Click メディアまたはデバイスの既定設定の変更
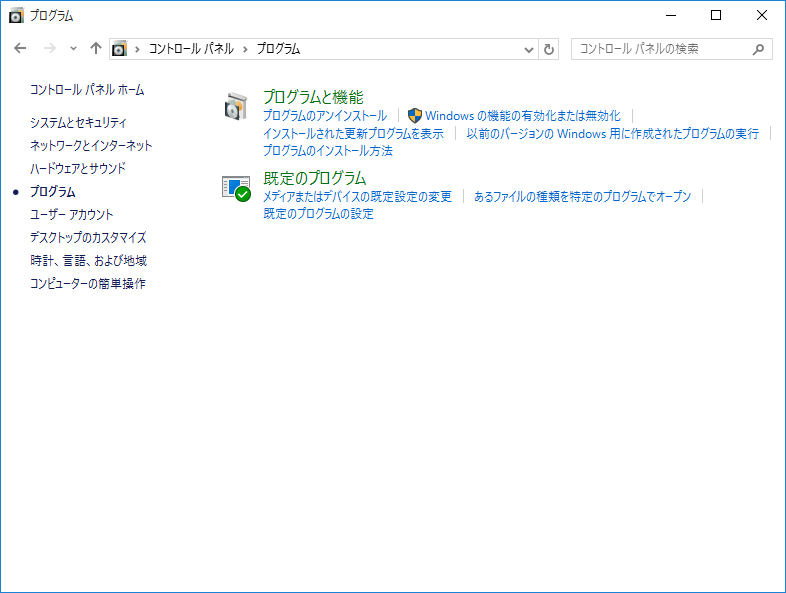Image resolution: width=786 pixels, height=593 pixels. 357,196
